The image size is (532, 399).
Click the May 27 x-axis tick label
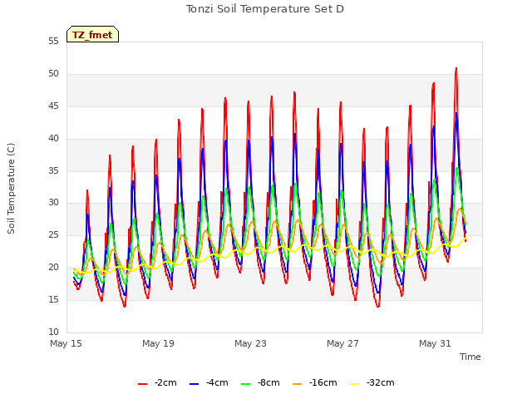tap(342, 343)
